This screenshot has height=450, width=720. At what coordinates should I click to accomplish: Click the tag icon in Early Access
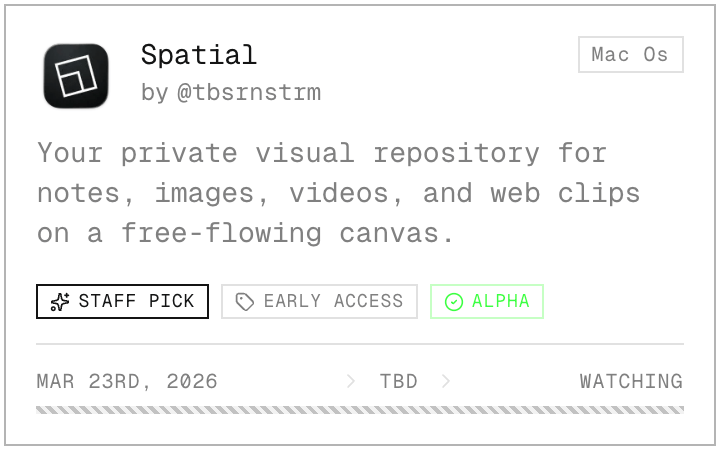pos(245,302)
